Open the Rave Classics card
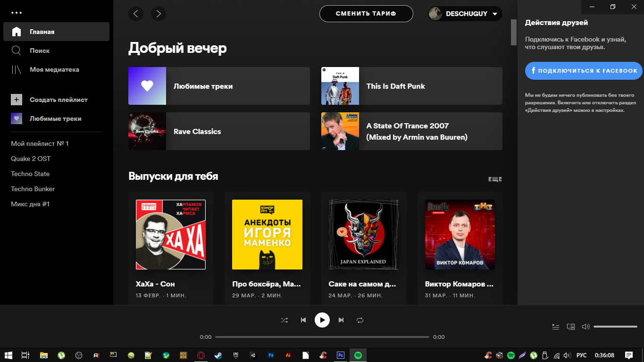Viewport: 644px width, 362px height. coord(219,131)
